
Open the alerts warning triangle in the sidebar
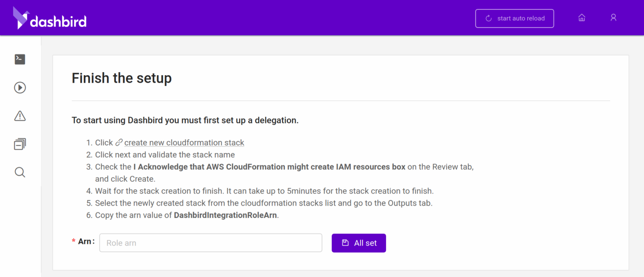coord(19,116)
